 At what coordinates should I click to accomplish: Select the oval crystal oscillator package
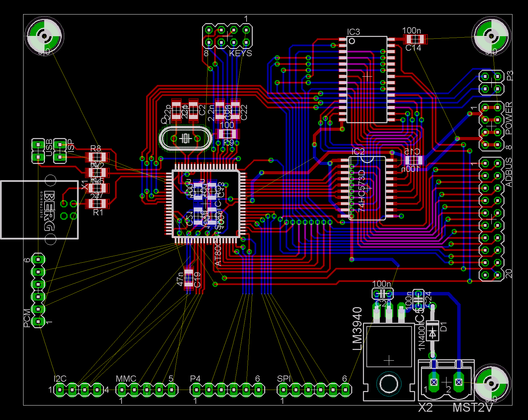click(185, 139)
